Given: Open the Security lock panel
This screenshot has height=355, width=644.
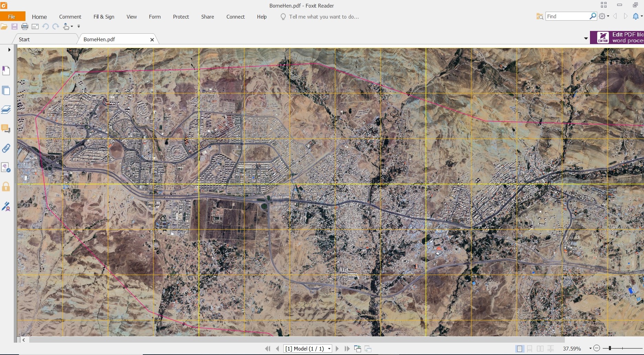Looking at the screenshot, I should [x=6, y=187].
